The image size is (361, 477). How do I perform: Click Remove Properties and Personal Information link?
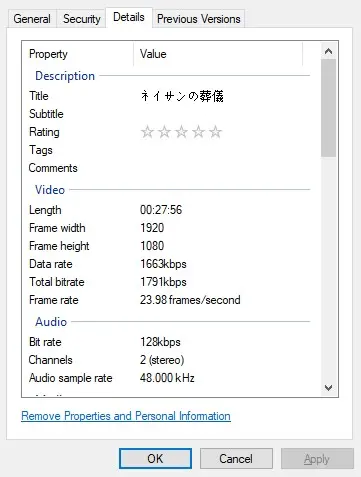(x=126, y=416)
